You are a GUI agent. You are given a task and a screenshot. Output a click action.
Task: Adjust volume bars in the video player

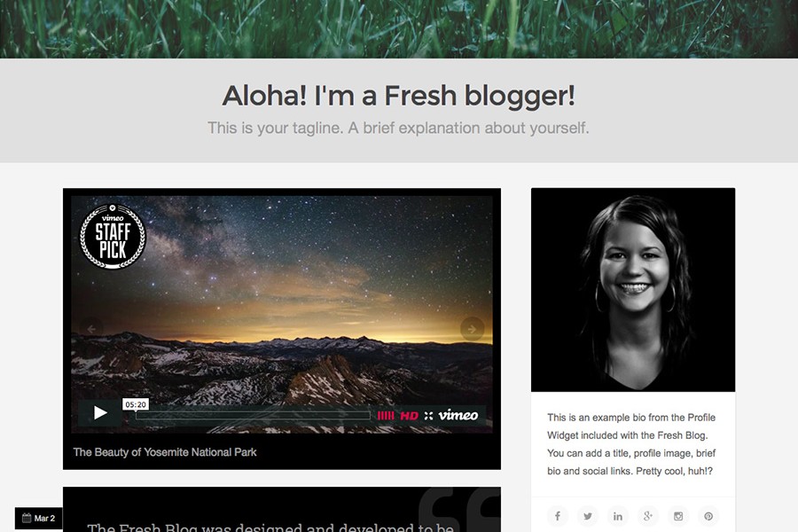click(x=386, y=416)
